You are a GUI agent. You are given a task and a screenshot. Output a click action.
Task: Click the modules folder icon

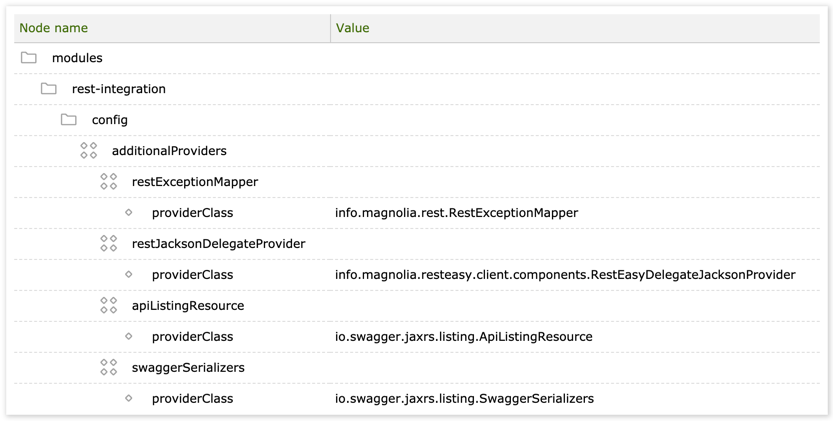click(x=29, y=58)
